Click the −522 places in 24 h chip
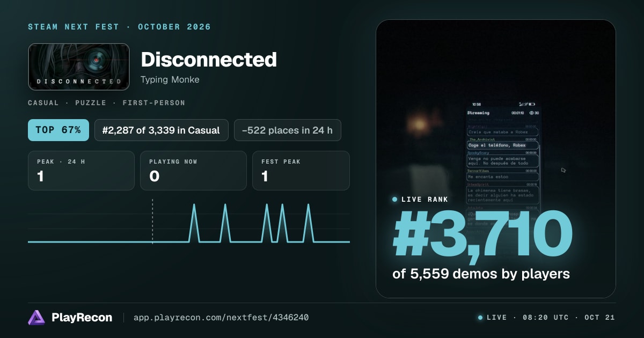The height and width of the screenshot is (338, 644). tap(287, 130)
